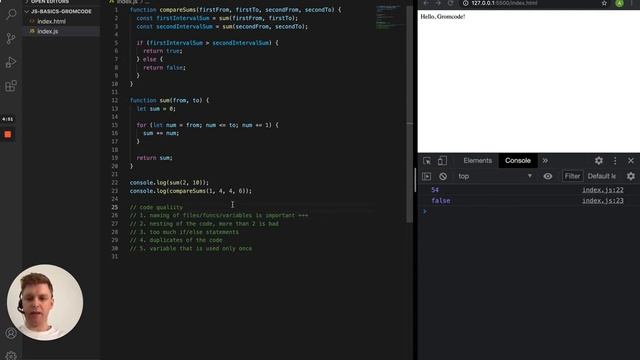Screen dimensions: 640x360
Task: Open the Source Control view
Action: pos(11,39)
